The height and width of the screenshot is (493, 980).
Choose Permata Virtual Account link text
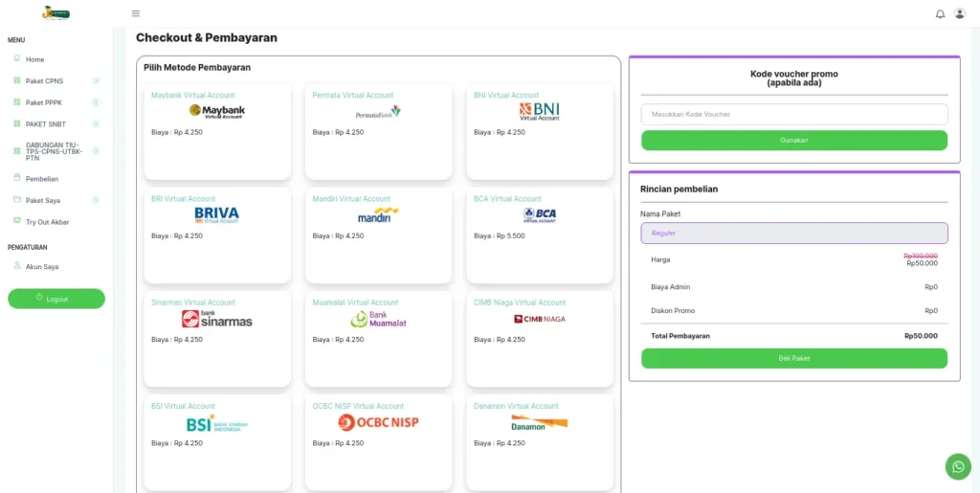tap(353, 95)
